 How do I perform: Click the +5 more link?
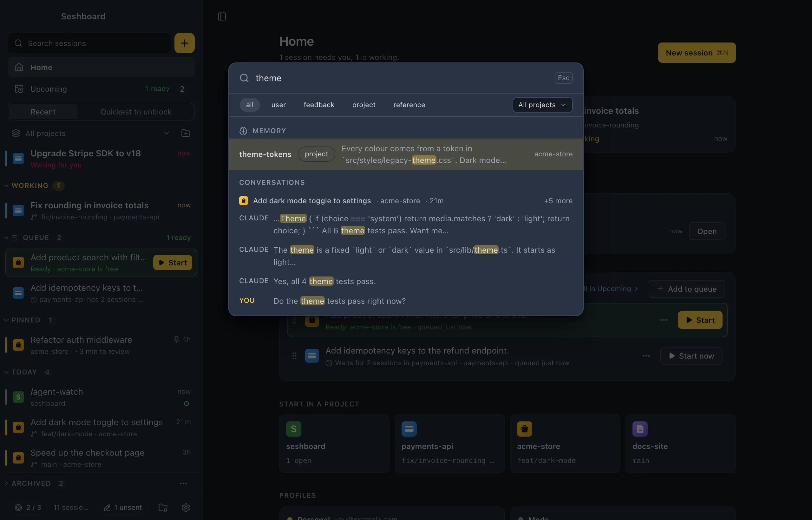tap(558, 201)
